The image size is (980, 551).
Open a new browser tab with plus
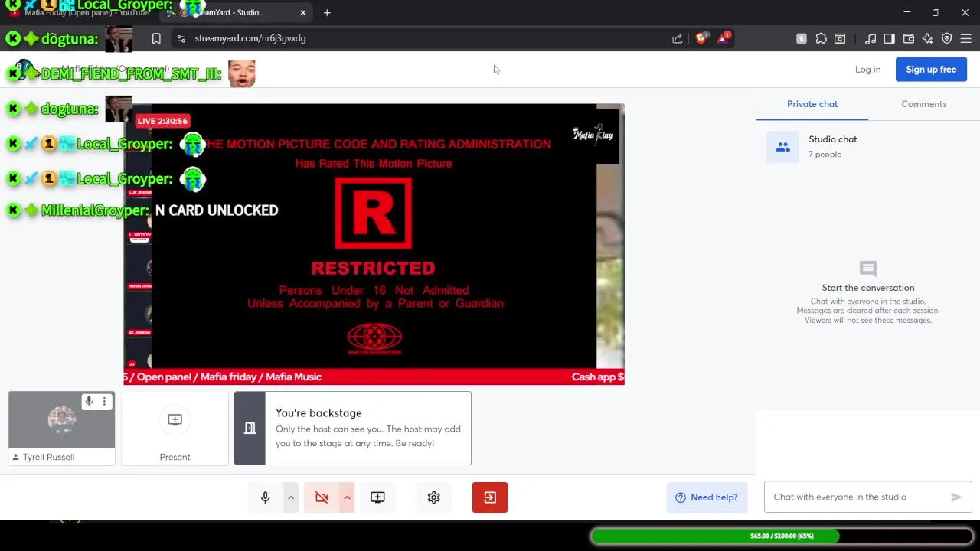point(327,12)
